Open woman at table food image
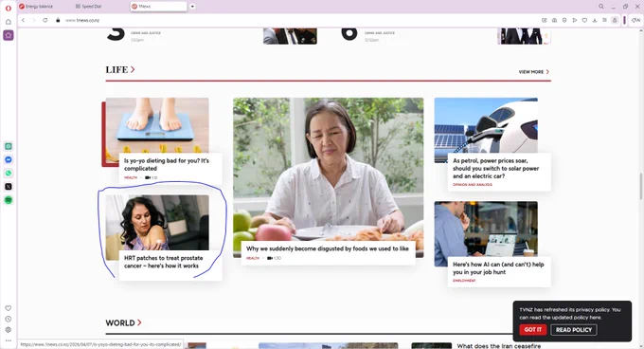Screen dimensions: 644x349 [x=329, y=170]
